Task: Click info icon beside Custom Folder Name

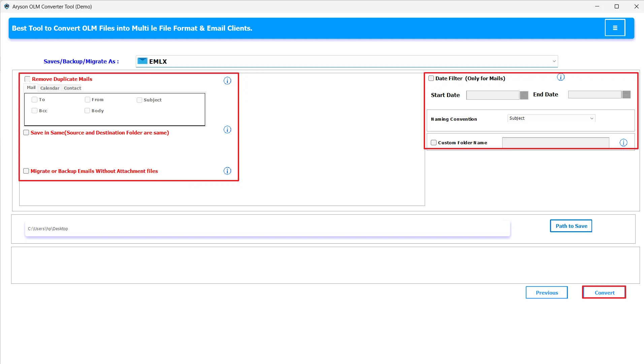Action: tap(623, 143)
